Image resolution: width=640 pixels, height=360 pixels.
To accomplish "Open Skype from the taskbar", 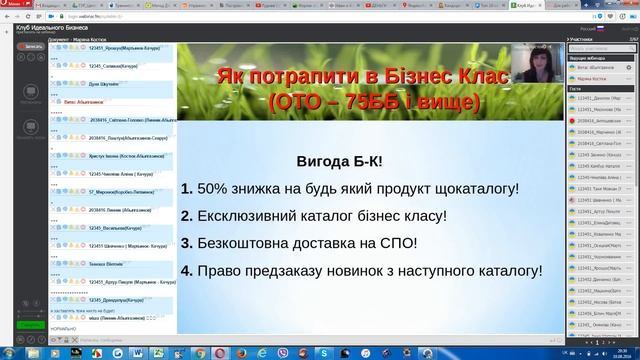I will point(324,353).
